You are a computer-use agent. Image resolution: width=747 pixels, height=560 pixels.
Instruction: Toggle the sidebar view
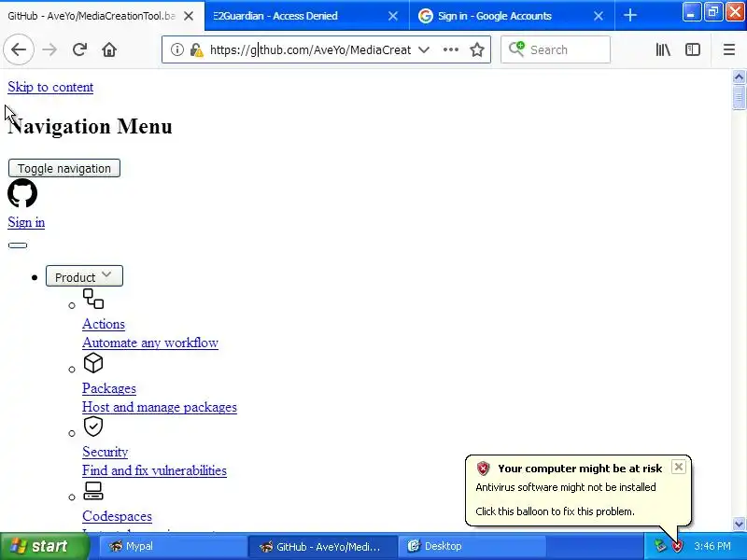pyautogui.click(x=693, y=49)
